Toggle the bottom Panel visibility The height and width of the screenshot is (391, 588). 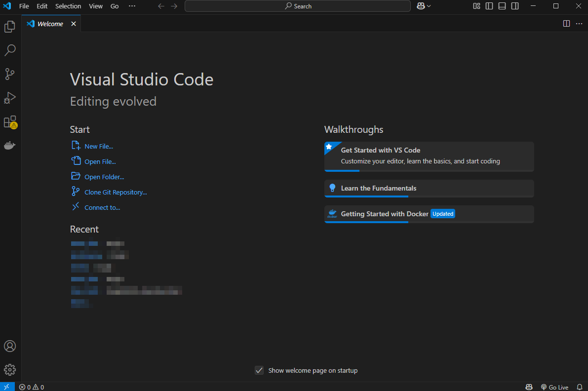[502, 6]
